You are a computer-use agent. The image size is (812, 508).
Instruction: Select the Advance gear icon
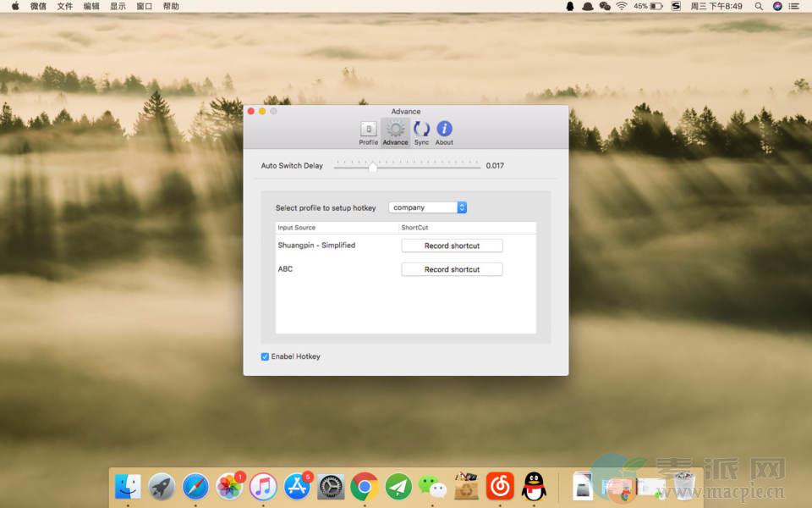(395, 130)
